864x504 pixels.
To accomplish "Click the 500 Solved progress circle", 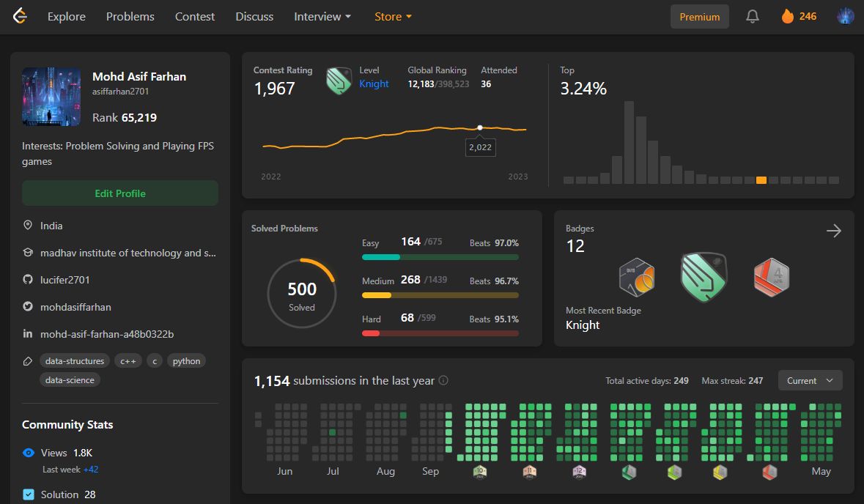I will point(301,294).
